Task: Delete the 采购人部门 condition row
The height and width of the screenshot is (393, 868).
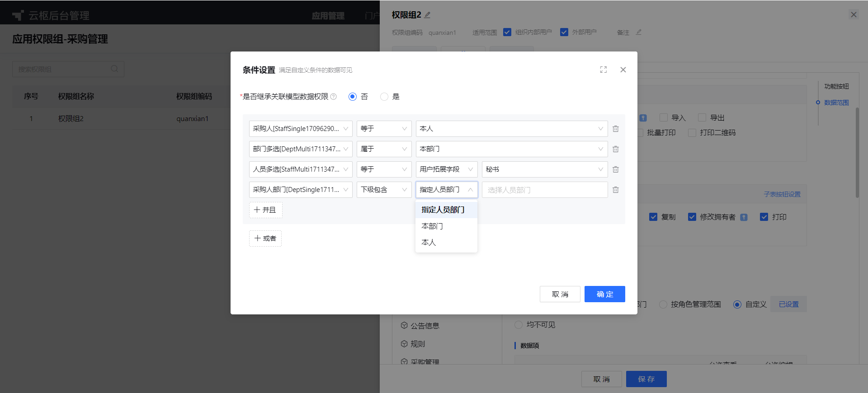Action: click(x=615, y=190)
